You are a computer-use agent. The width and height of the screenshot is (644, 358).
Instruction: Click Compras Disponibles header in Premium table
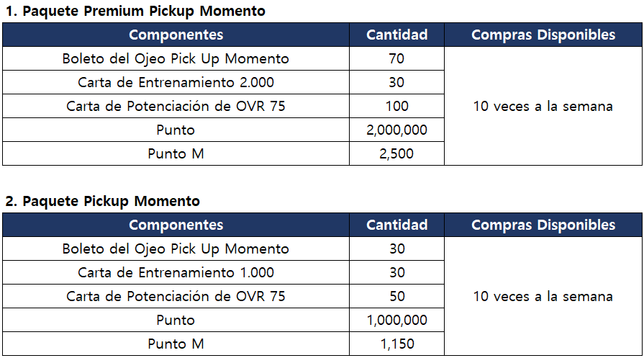543,35
